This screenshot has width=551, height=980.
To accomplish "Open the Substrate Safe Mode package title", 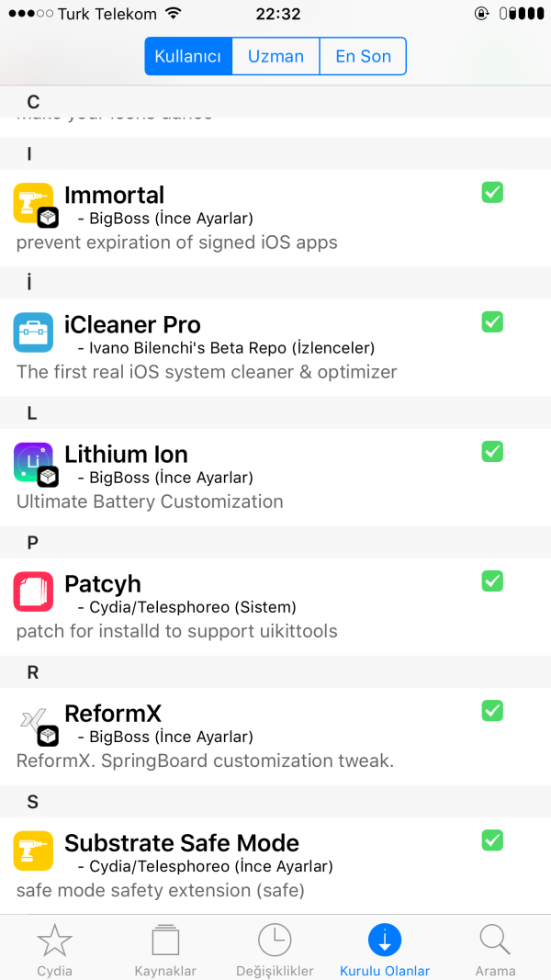I will pyautogui.click(x=182, y=843).
